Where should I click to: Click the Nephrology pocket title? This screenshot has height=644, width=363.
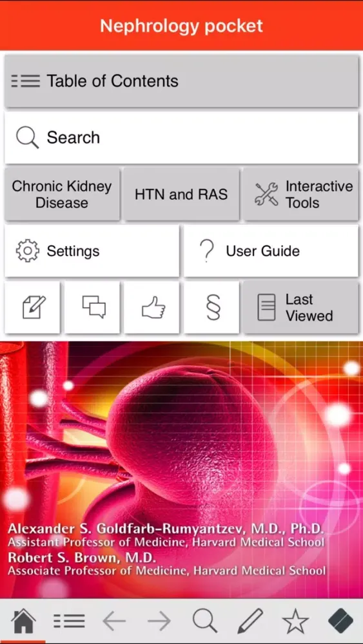[181, 26]
